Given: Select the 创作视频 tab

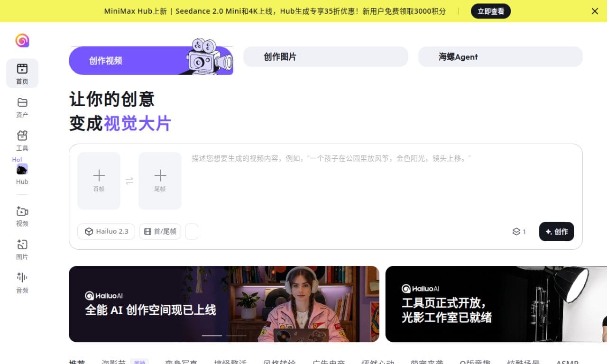Looking at the screenshot, I should (151, 60).
